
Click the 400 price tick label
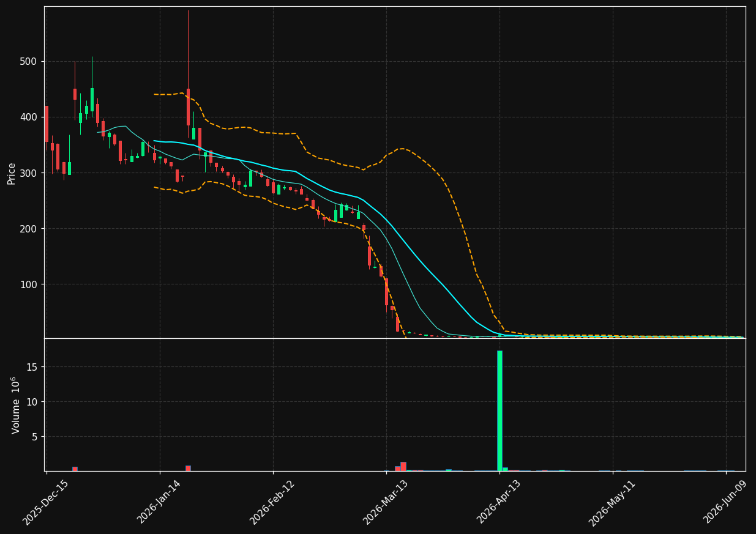click(28, 117)
